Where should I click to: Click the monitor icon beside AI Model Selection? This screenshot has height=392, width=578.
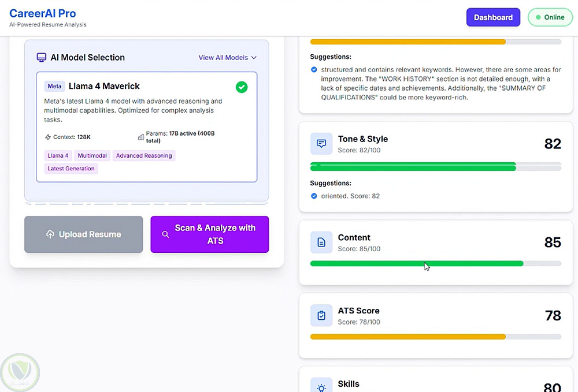(42, 58)
